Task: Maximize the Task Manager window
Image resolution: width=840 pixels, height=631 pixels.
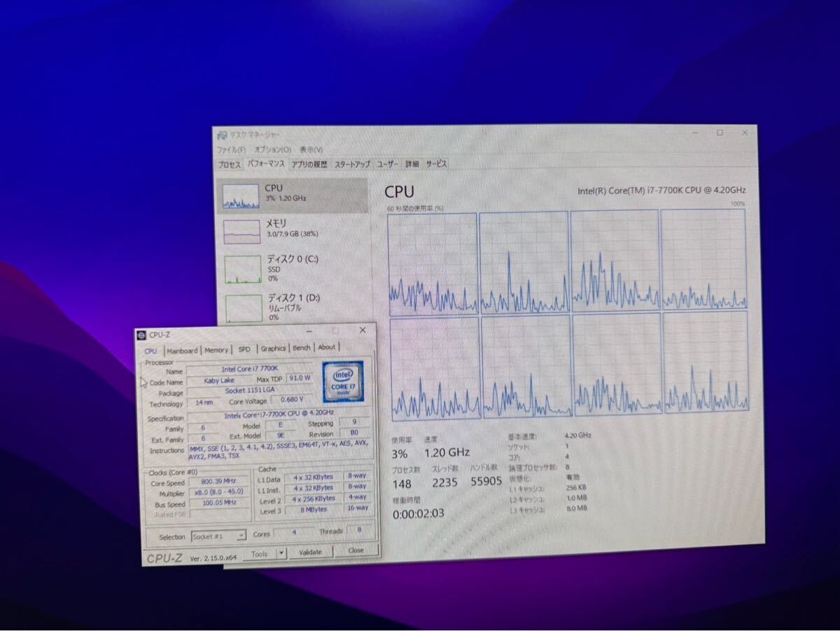Action: point(720,132)
